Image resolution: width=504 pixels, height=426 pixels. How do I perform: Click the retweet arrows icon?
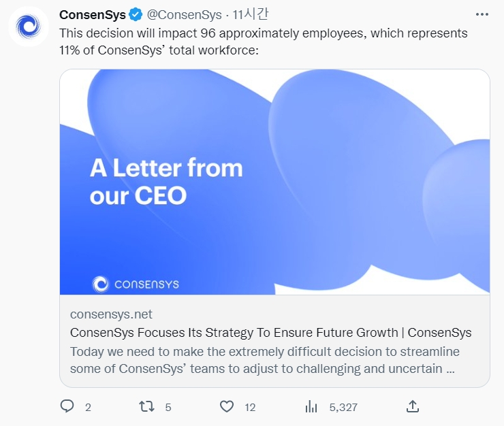pyautogui.click(x=146, y=406)
